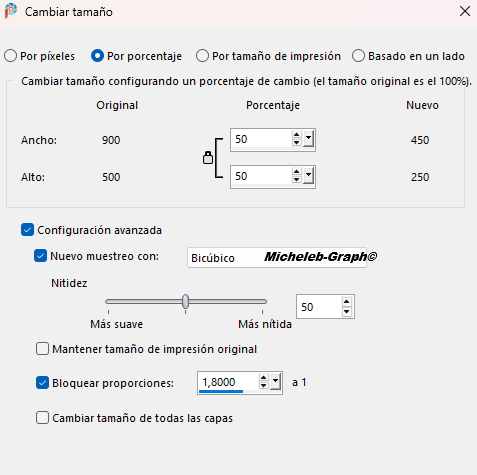Click the 1,8000 proportions input field
Viewport: 477px width, 475px height.
click(228, 382)
